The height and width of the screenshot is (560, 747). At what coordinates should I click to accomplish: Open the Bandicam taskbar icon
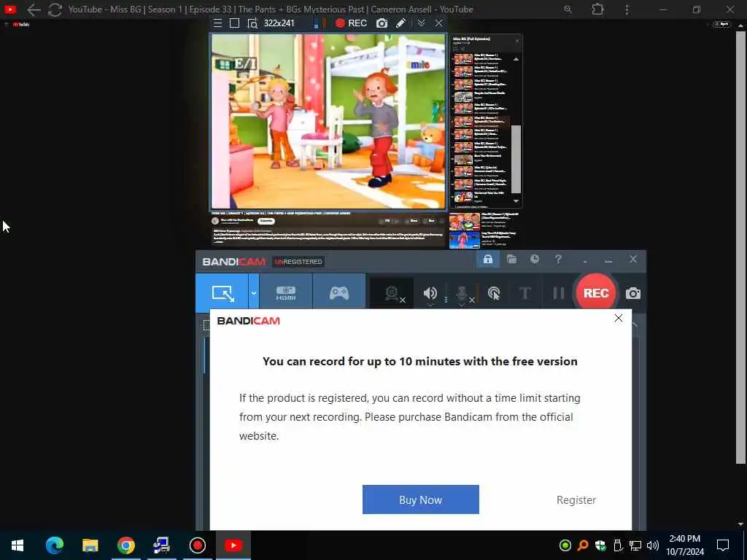tap(197, 545)
